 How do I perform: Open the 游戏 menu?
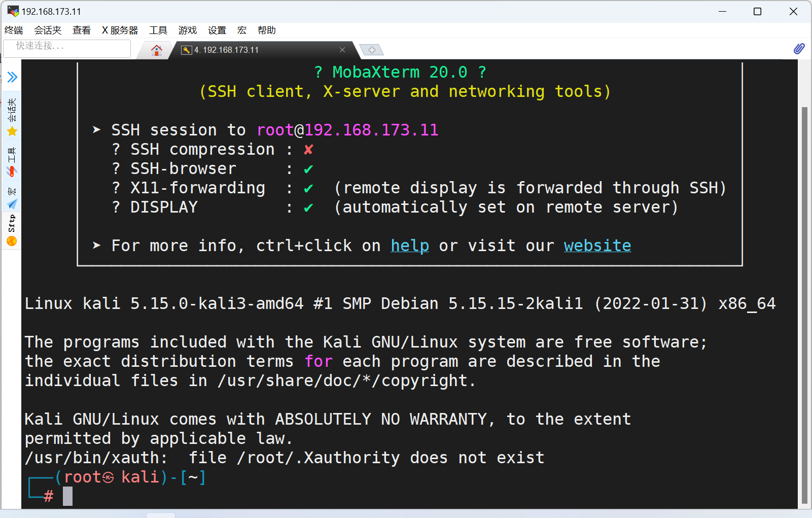click(187, 30)
